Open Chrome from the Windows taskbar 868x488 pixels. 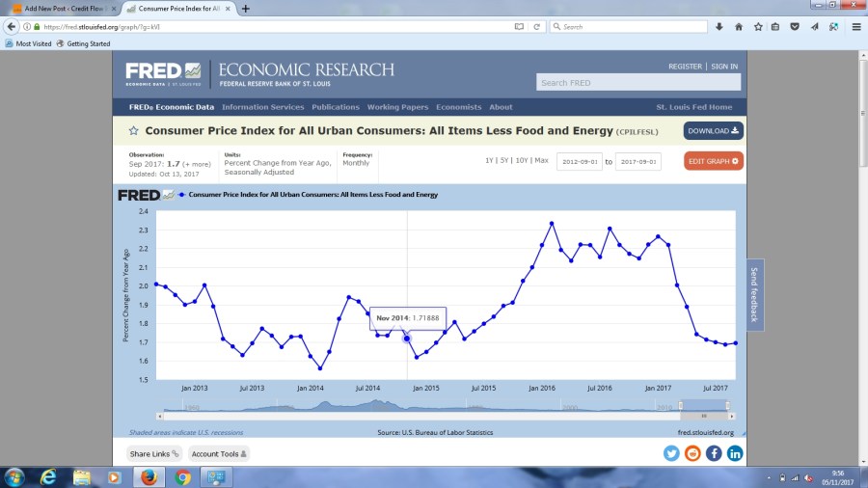click(183, 476)
